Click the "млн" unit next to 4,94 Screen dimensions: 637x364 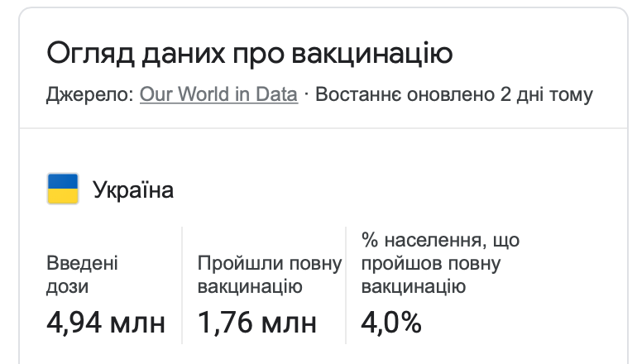[138, 323]
